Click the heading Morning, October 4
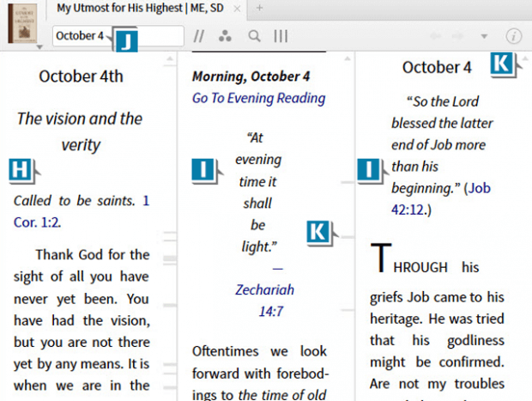 point(251,76)
